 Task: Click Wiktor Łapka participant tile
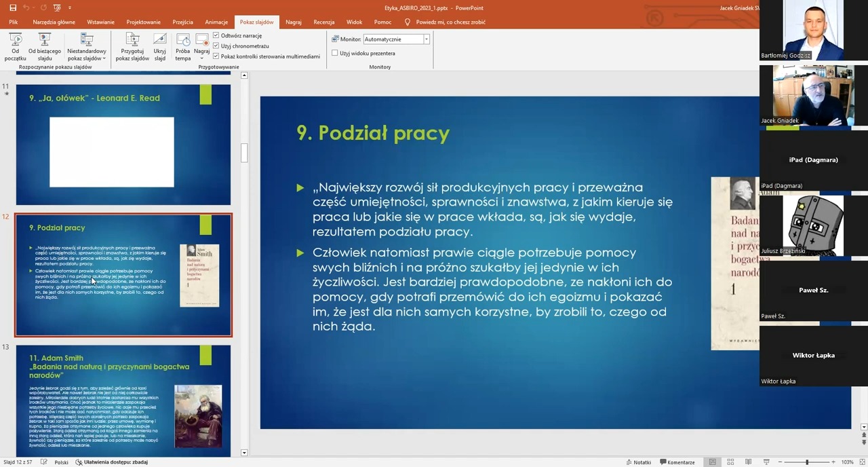(813, 356)
